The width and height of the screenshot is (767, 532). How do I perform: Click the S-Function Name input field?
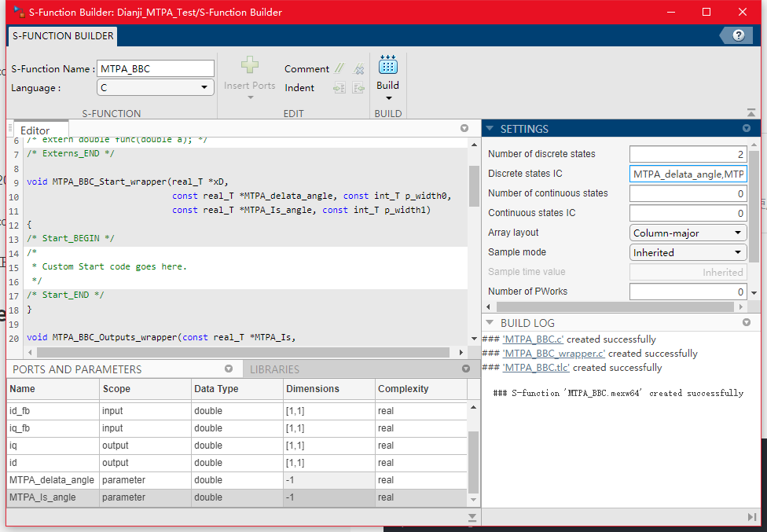click(156, 68)
